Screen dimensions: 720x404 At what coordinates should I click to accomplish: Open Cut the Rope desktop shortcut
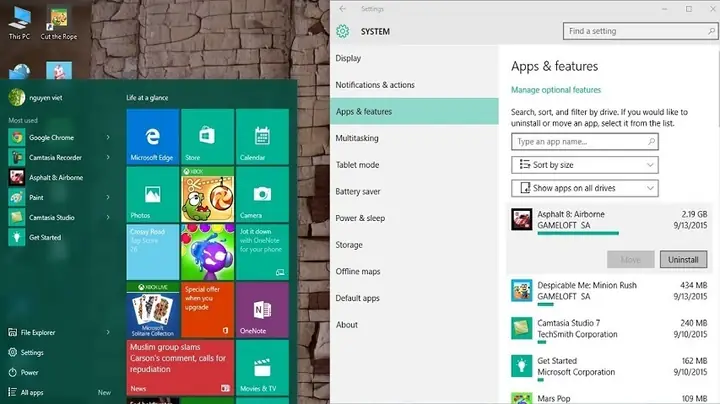point(59,23)
